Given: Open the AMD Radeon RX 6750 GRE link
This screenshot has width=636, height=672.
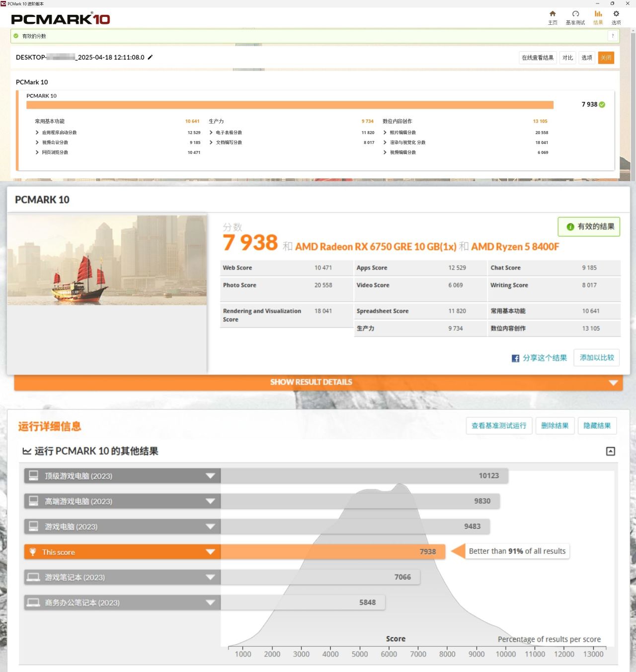Looking at the screenshot, I should click(x=376, y=247).
